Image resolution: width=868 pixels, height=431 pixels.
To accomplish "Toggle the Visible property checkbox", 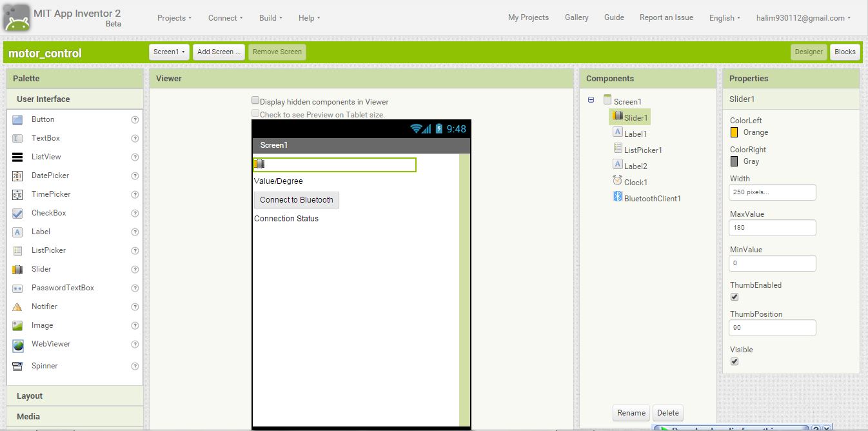I will coord(734,361).
